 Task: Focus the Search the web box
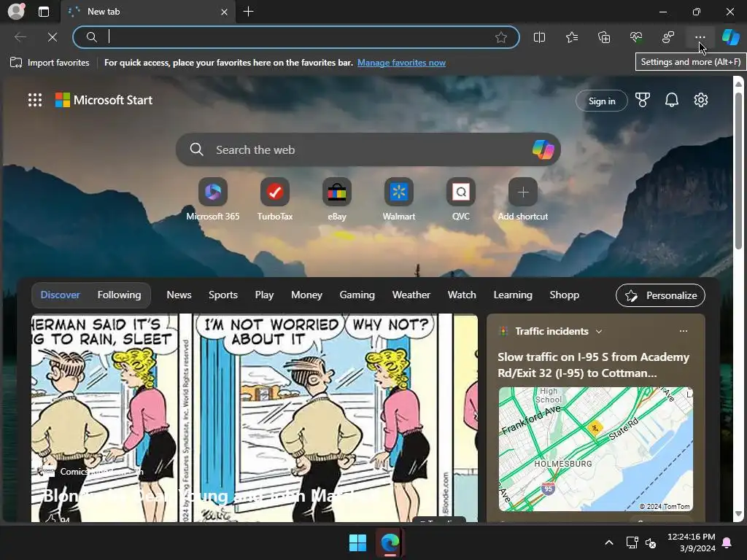pos(368,149)
